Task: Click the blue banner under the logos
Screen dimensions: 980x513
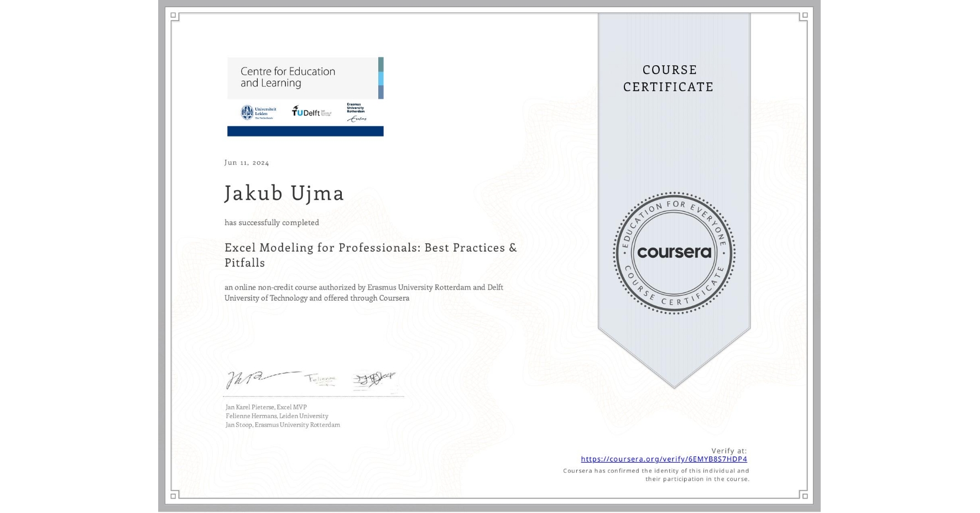Action: pos(305,130)
